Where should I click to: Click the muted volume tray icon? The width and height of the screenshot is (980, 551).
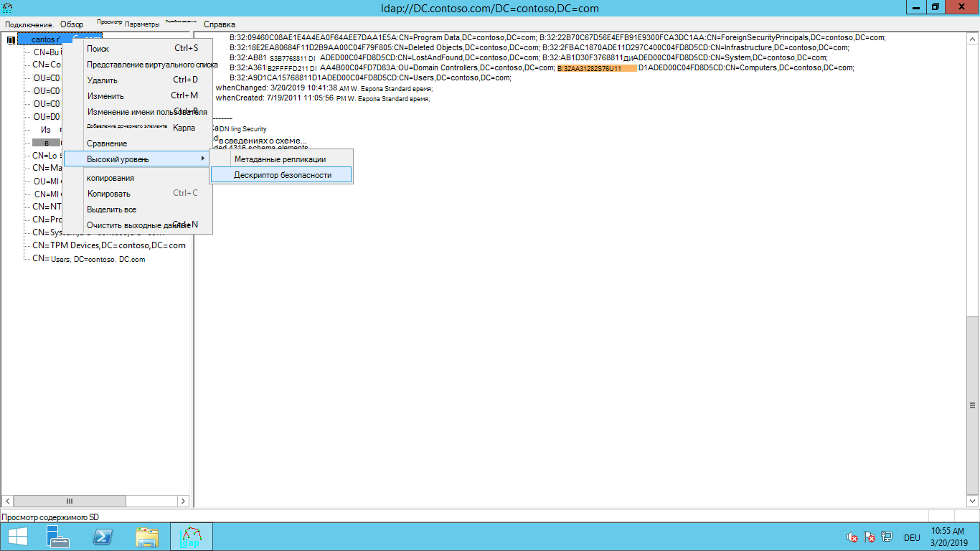(852, 537)
